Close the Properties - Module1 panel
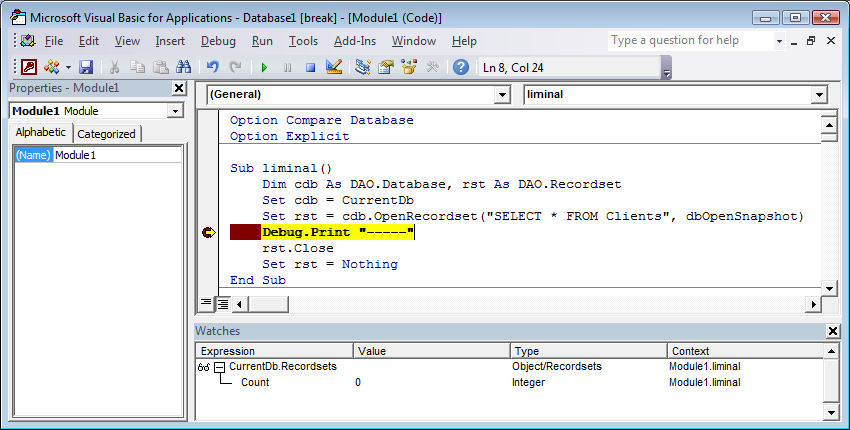This screenshot has height=430, width=850. point(179,88)
